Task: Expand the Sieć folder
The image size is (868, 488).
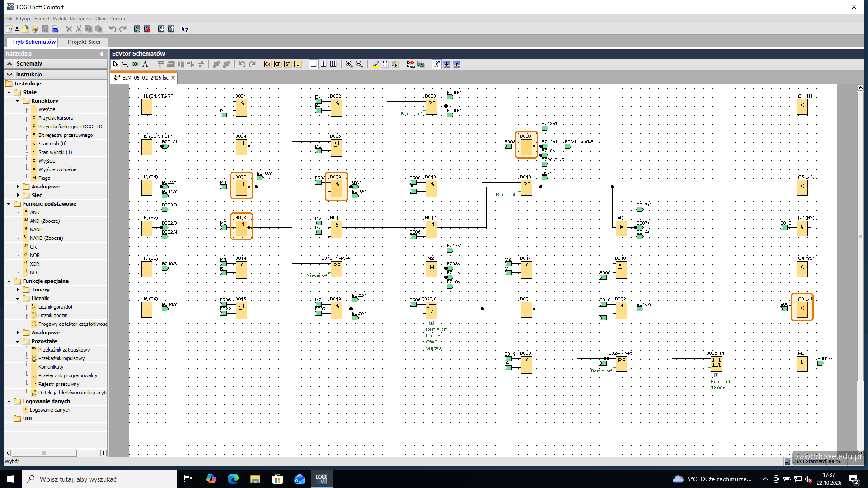Action: tap(18, 195)
